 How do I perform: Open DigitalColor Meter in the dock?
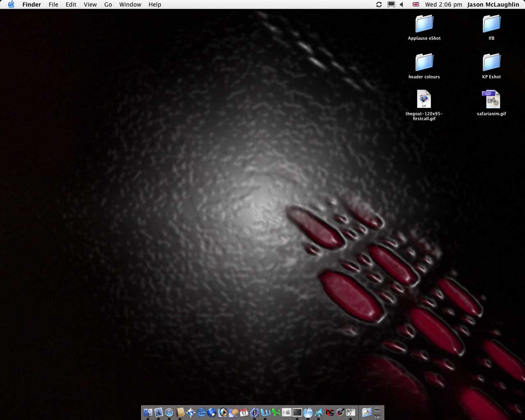tap(340, 412)
